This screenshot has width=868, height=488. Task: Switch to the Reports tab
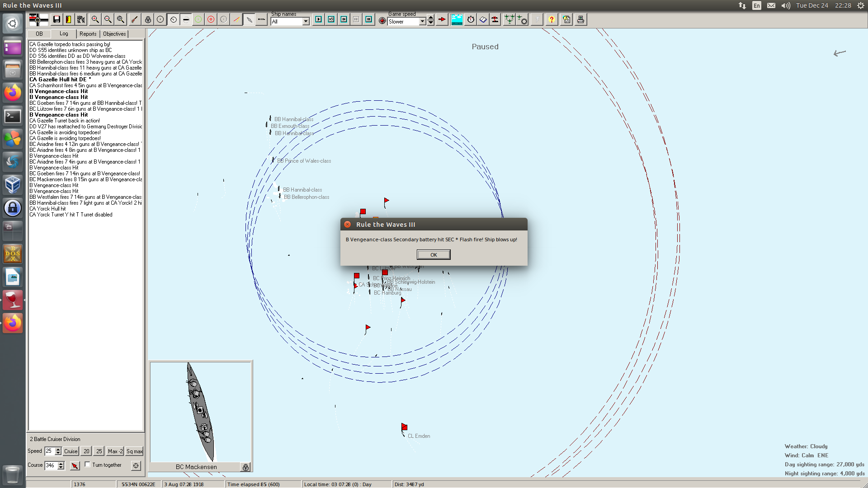point(88,34)
